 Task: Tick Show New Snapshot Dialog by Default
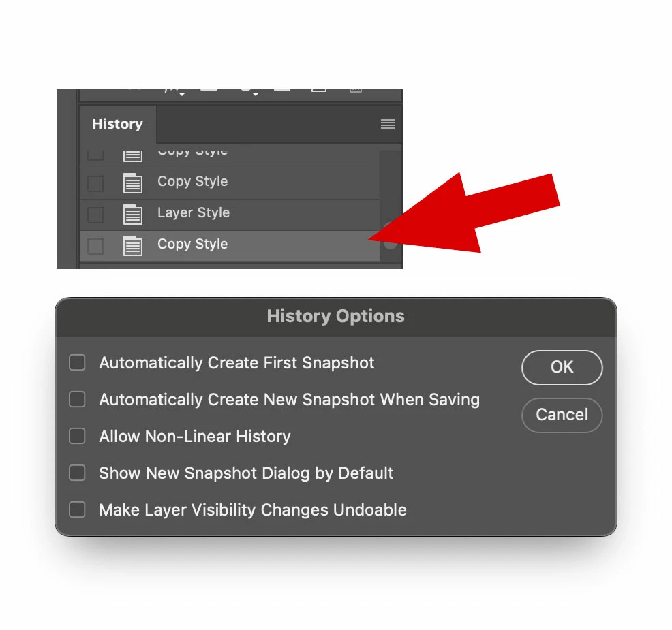77,473
